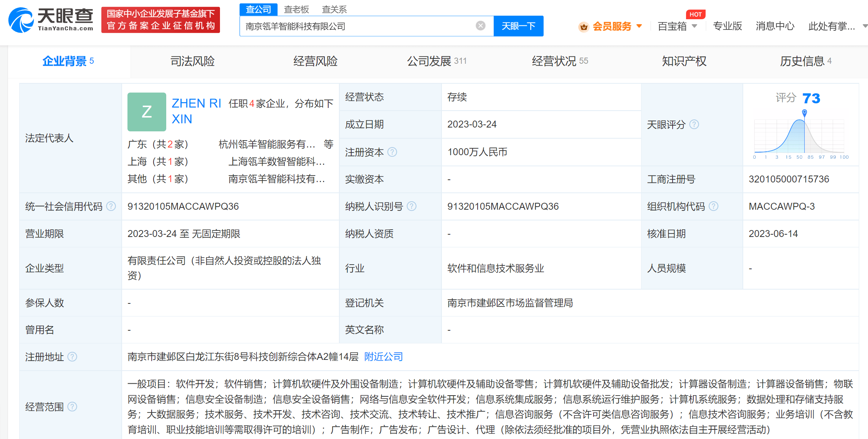Click the green Z avatar of legal representative
The image size is (868, 439).
click(x=147, y=112)
